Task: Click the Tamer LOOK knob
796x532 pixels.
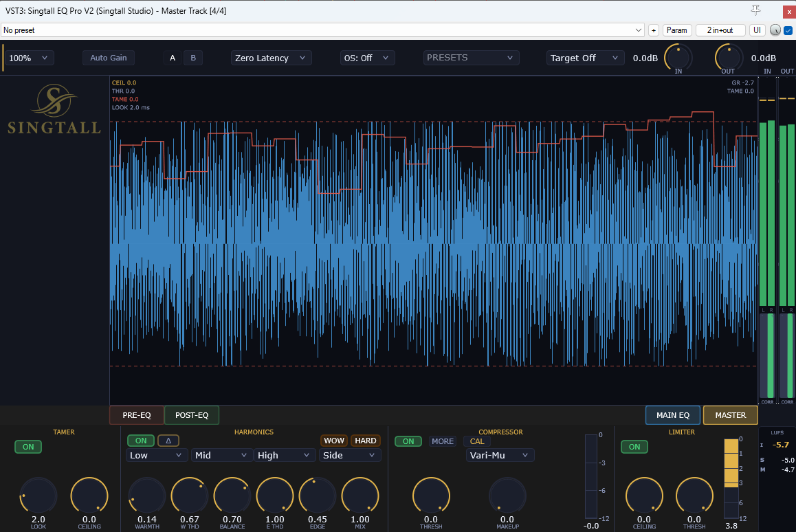Action: click(x=38, y=496)
